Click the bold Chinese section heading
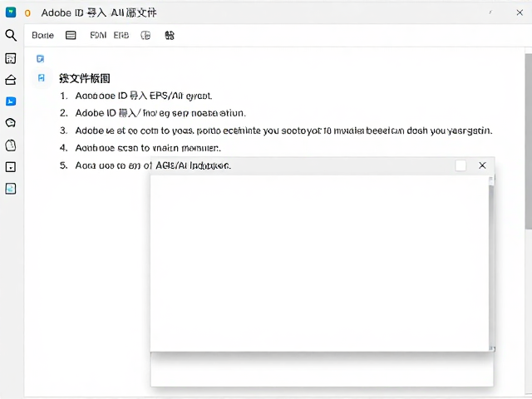The height and width of the screenshot is (399, 532). coord(85,78)
